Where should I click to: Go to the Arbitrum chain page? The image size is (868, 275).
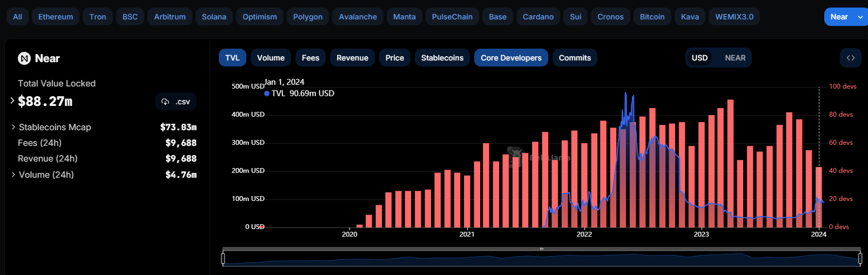click(170, 17)
